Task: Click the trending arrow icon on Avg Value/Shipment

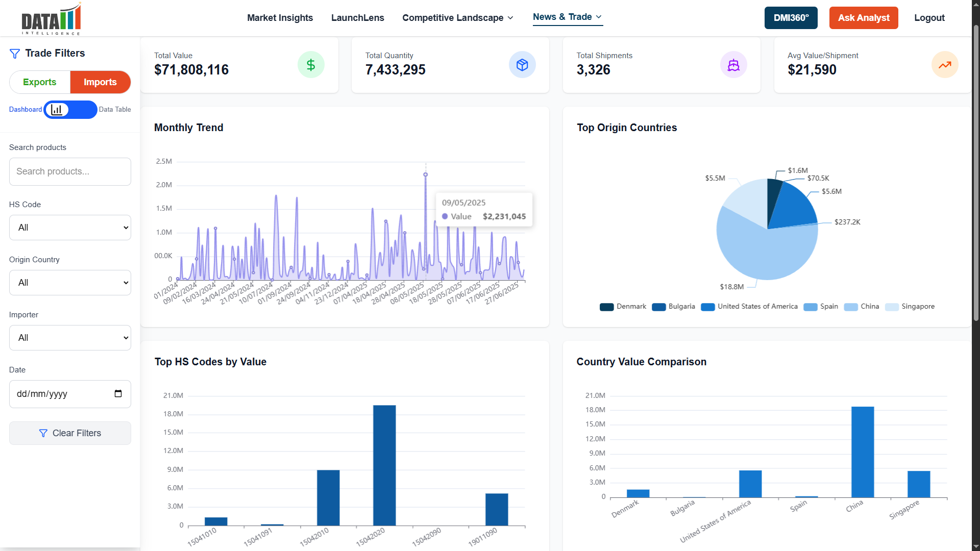Action: [945, 65]
